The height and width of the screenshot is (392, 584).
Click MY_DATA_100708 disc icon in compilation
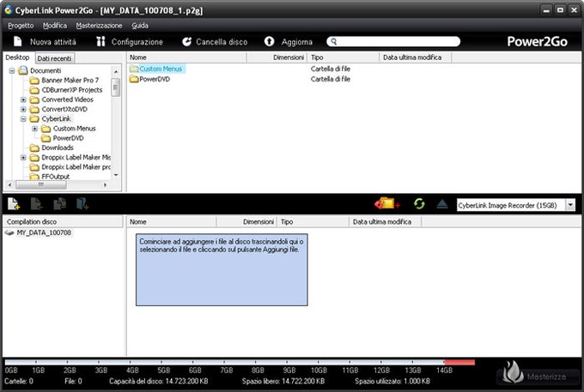click(x=9, y=232)
